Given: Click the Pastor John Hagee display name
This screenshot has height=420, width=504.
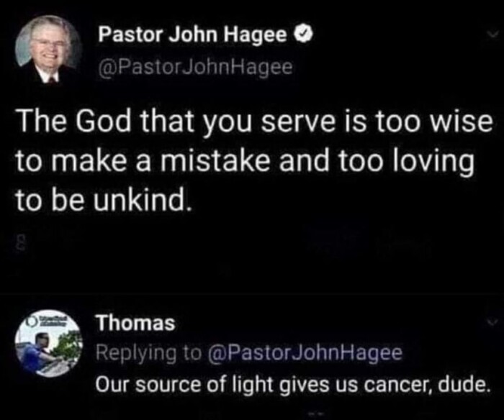Looking at the screenshot, I should point(192,35).
